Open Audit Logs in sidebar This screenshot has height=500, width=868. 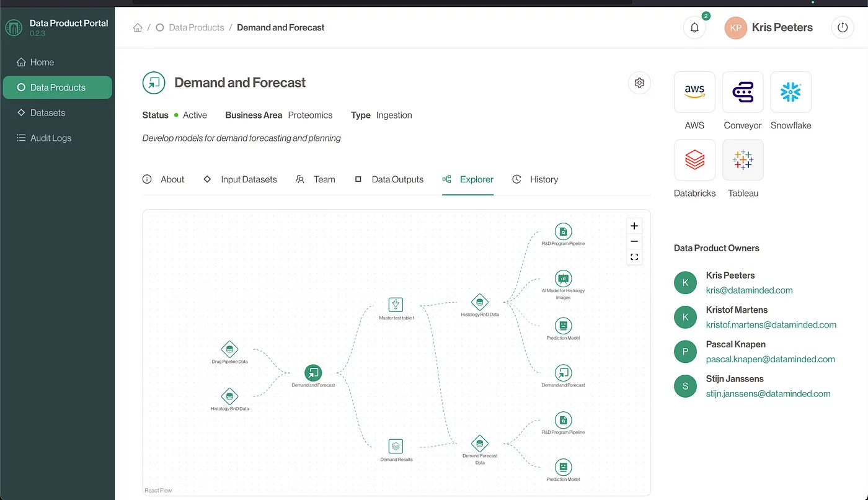click(58, 138)
